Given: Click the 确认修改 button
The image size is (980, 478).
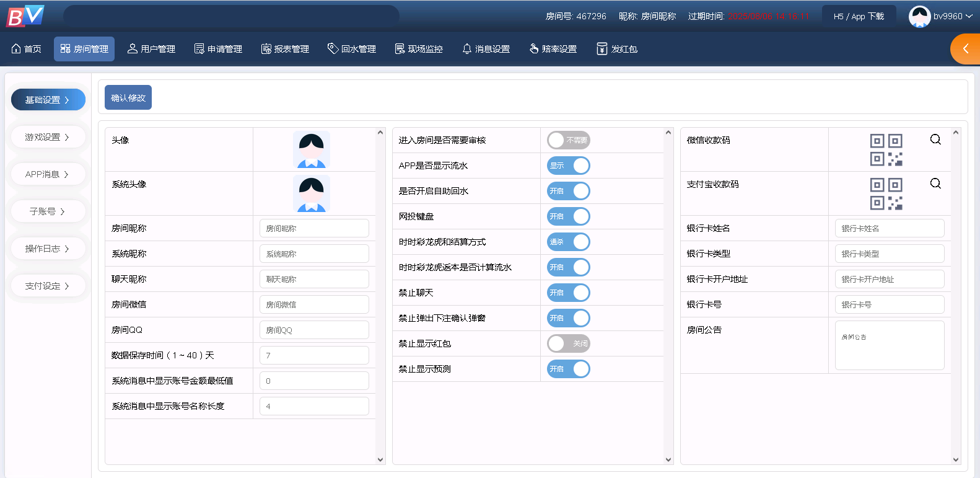Looking at the screenshot, I should (x=128, y=98).
